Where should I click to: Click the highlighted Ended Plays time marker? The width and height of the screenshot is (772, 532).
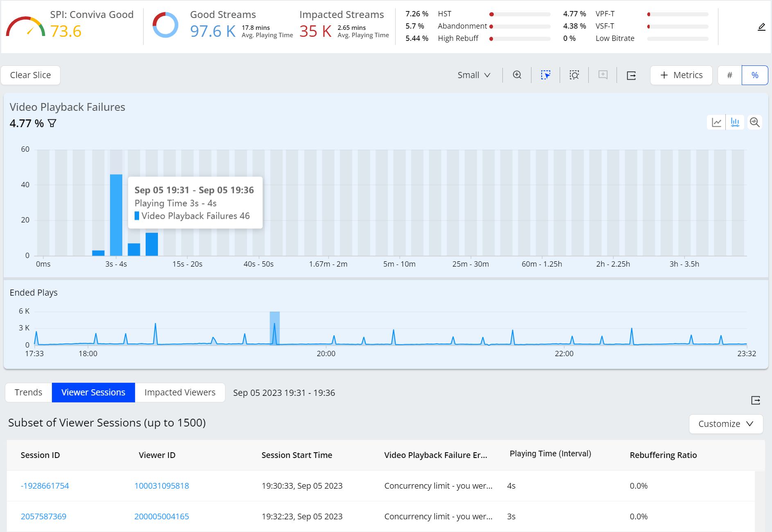tap(275, 328)
